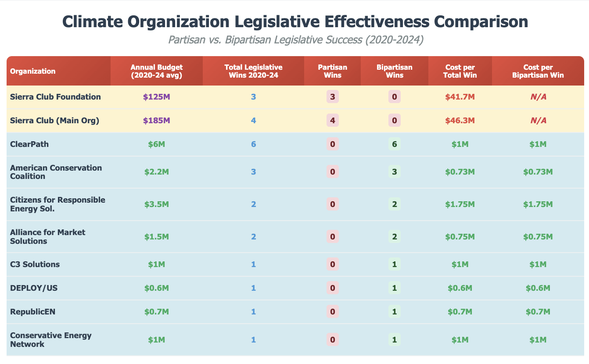
Task: Click Conservative Energy Network bipartisan badge 1
Action: tap(395, 339)
